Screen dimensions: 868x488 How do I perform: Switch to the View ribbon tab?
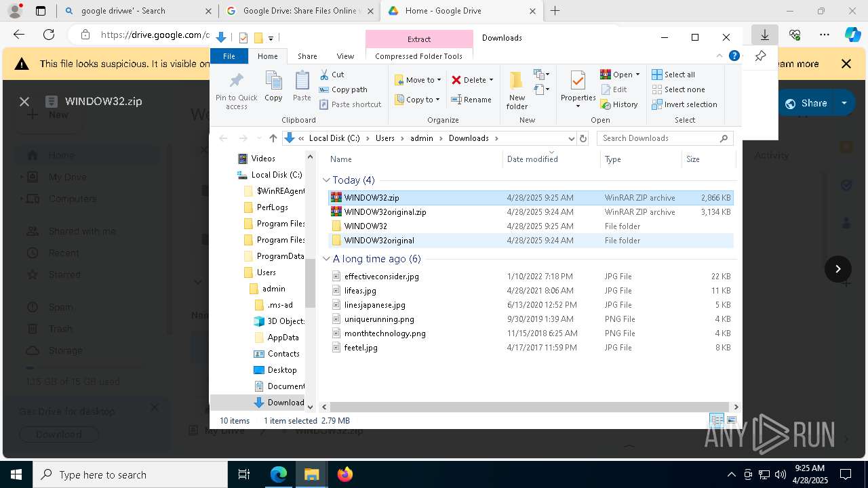click(x=345, y=56)
